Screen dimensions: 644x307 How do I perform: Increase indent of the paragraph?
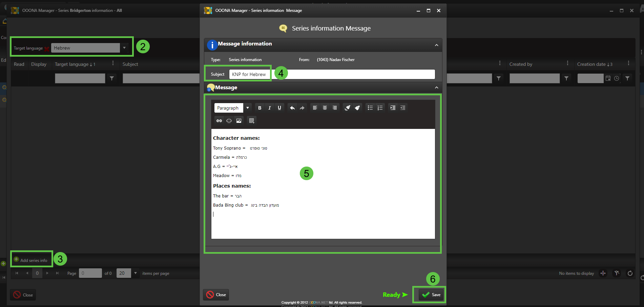coord(393,108)
